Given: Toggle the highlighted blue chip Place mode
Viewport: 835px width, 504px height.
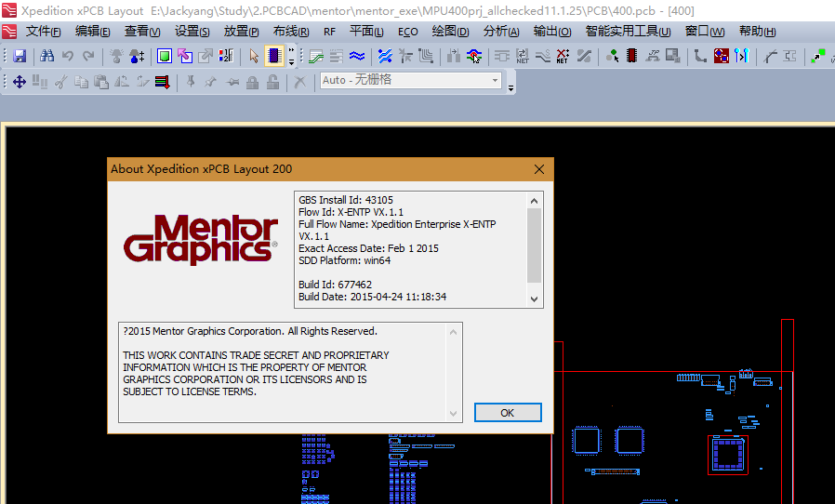Looking at the screenshot, I should coord(274,56).
